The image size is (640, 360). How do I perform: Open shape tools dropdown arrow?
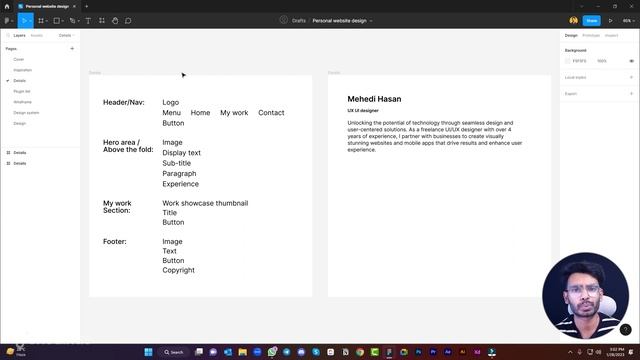pos(62,21)
